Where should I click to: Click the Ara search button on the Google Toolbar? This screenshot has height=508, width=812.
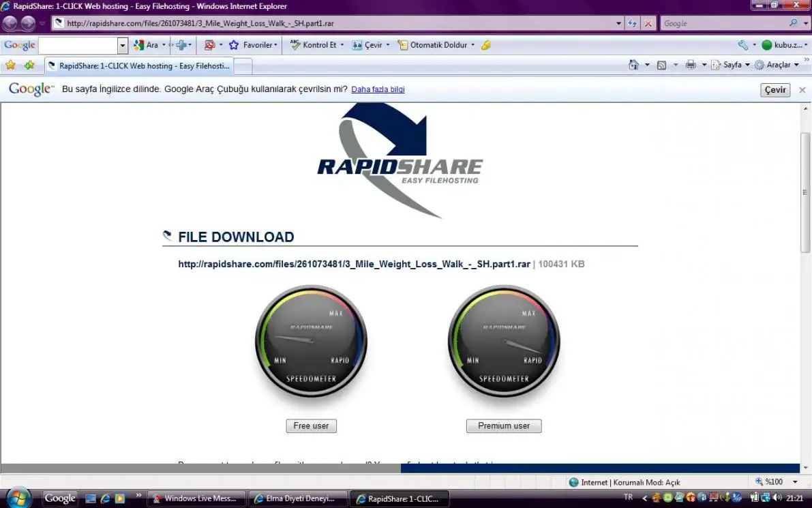146,45
